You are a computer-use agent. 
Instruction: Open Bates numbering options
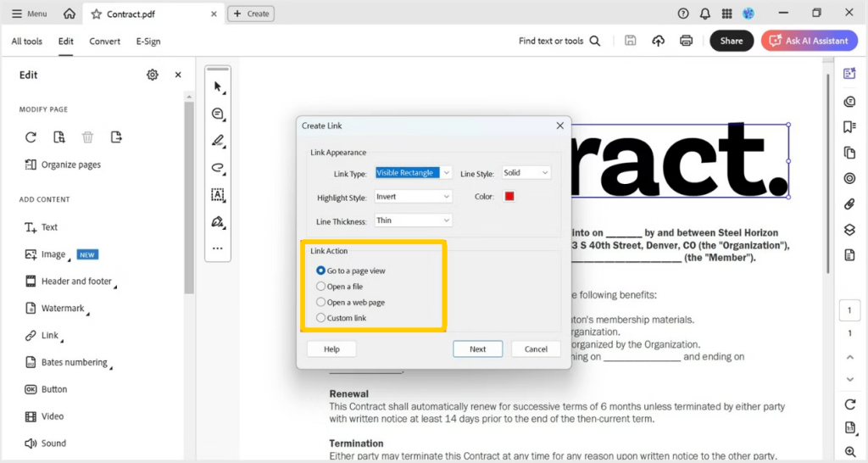(68, 362)
